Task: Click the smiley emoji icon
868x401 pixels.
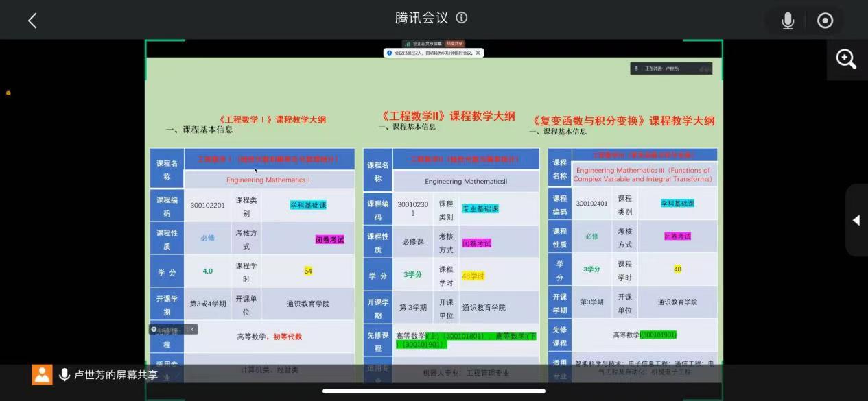Action: pos(154,330)
